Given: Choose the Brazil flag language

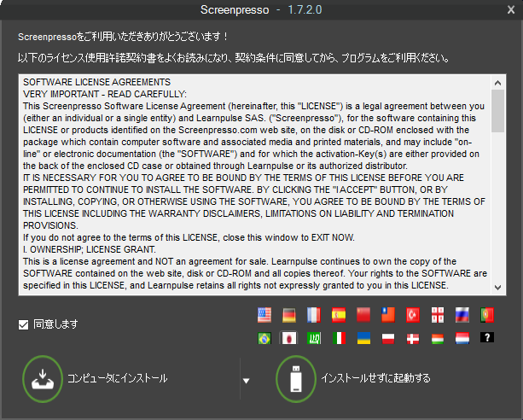Looking at the screenshot, I should coord(264,338).
